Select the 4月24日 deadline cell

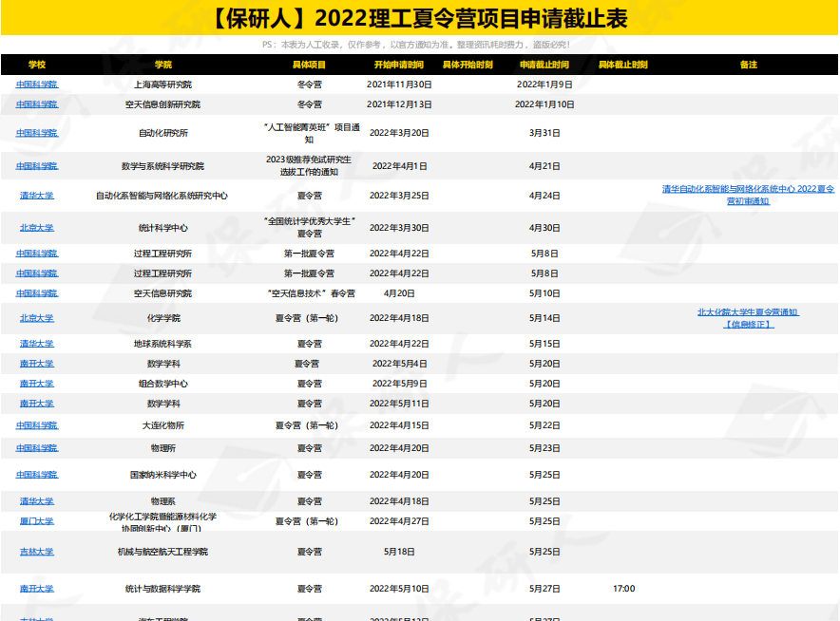(x=544, y=196)
